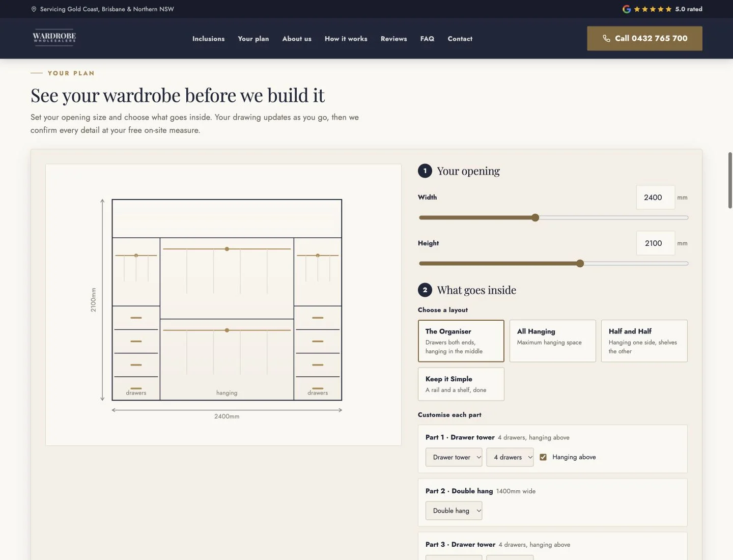This screenshot has width=733, height=560.
Task: Click the Width slider handle
Action: click(535, 218)
